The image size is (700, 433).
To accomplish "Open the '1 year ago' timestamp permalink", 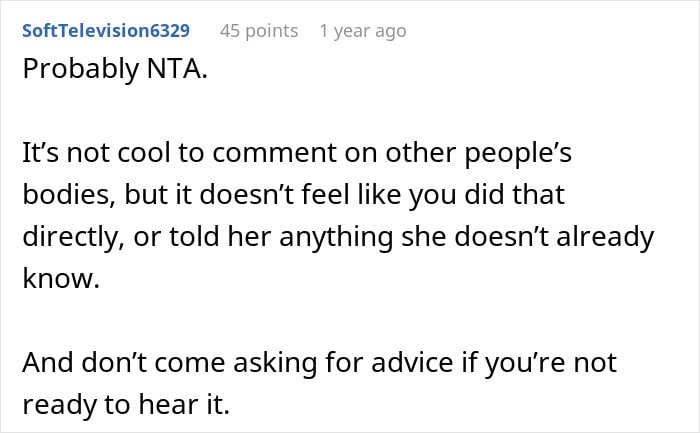I will (x=363, y=31).
